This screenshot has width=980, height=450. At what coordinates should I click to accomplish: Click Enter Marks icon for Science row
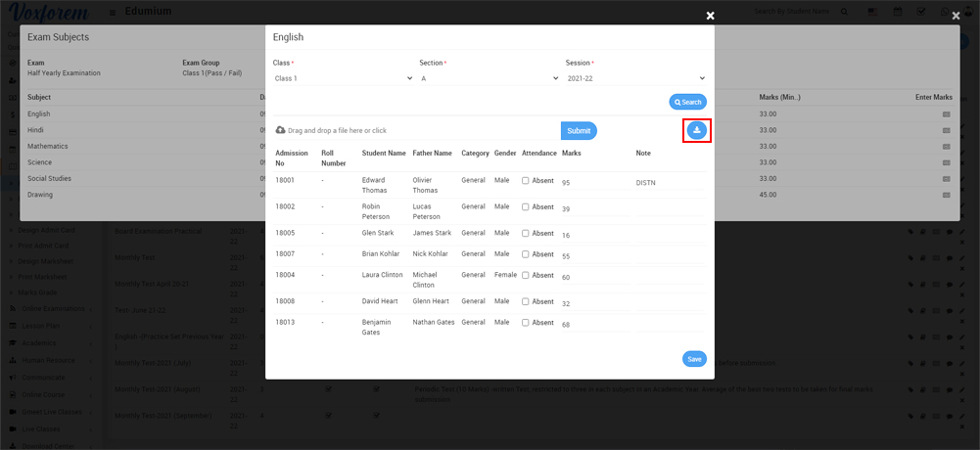pyautogui.click(x=946, y=162)
